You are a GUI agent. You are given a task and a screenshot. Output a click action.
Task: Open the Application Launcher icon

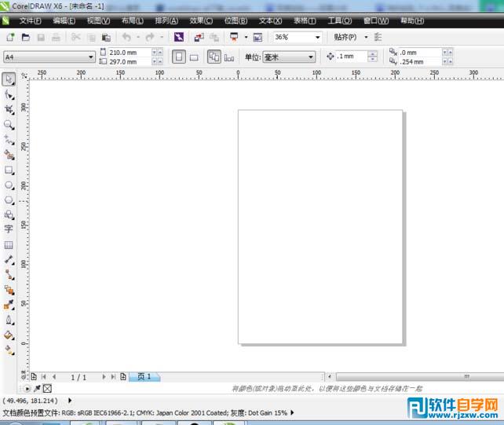(234, 38)
